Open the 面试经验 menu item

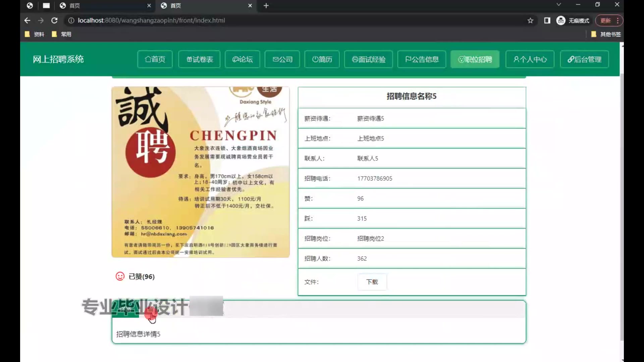[368, 59]
